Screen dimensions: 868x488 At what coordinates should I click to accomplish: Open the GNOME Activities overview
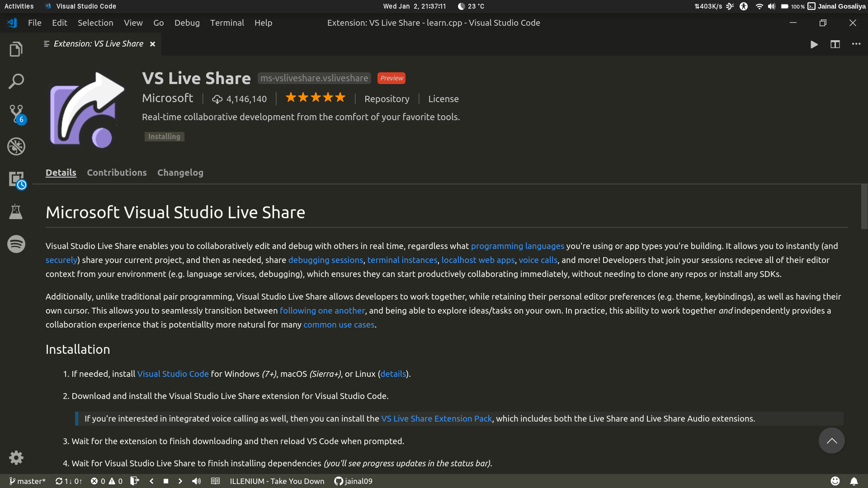pos(19,6)
